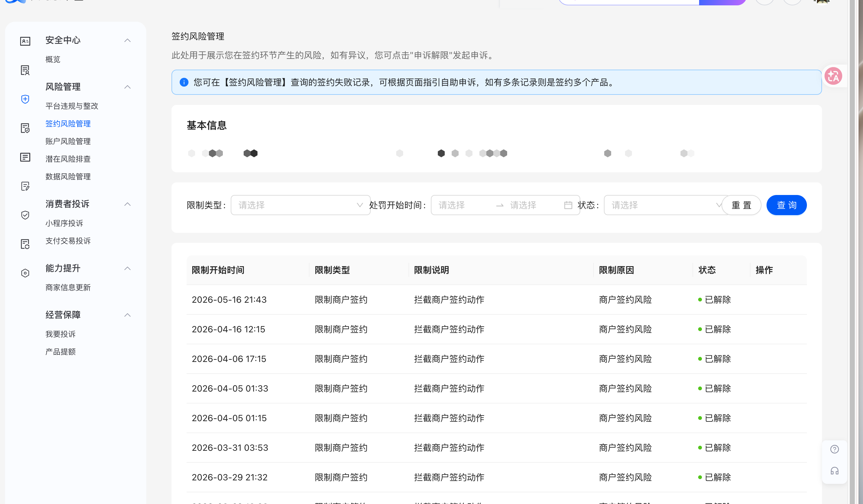Viewport: 863px width, 504px height.
Task: Go to 潜在风险排查
Action: (68, 159)
